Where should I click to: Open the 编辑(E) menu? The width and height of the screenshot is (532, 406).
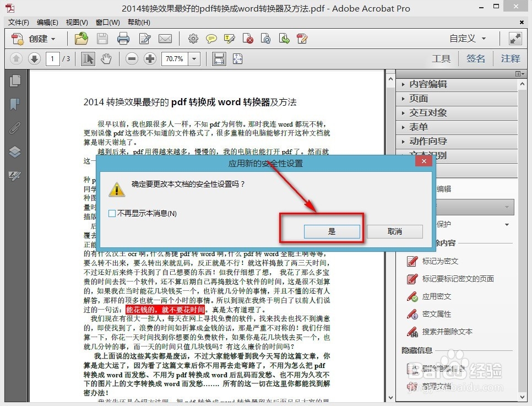click(x=47, y=23)
